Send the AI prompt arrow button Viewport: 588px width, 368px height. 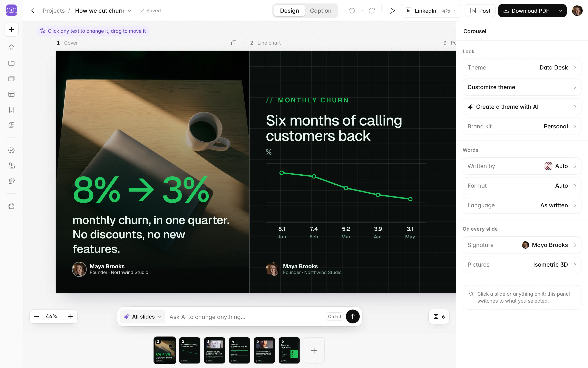[x=353, y=316]
